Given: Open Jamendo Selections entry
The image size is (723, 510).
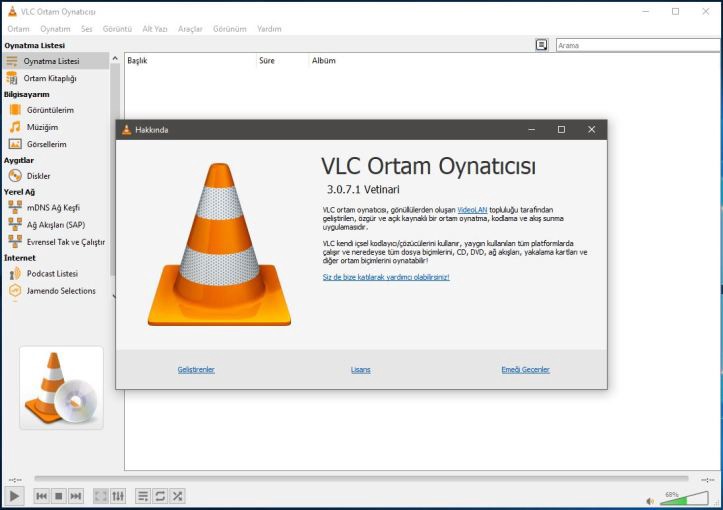Looking at the screenshot, I should 61,291.
